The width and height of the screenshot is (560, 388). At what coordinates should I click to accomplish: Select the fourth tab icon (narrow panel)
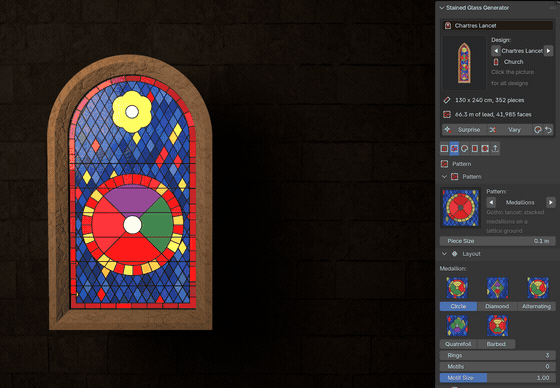tap(475, 149)
